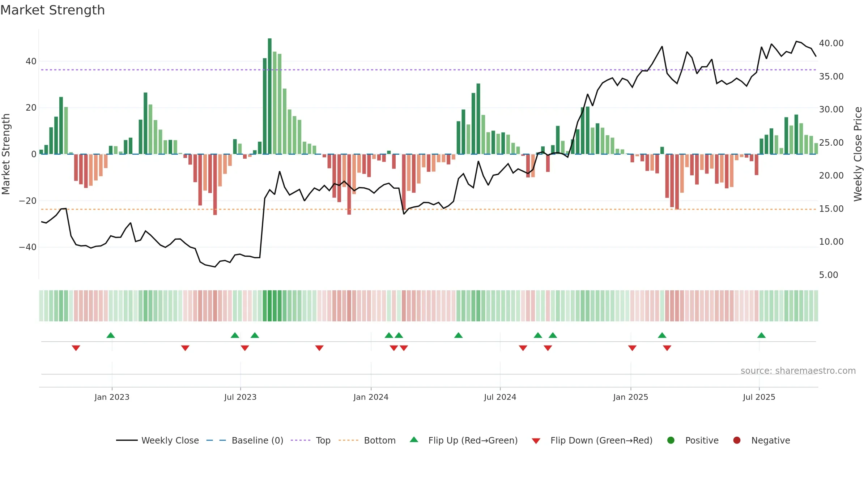Click the red Negative circle legend icon
Screen dimensions: 868x488
tap(737, 440)
